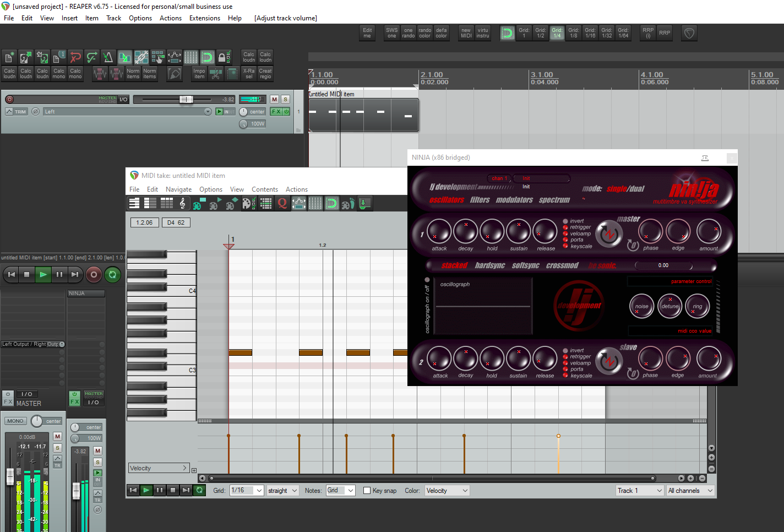Toggle MIDI editor snap magnet icon
Image resolution: width=784 pixels, height=532 pixels.
[x=332, y=204]
